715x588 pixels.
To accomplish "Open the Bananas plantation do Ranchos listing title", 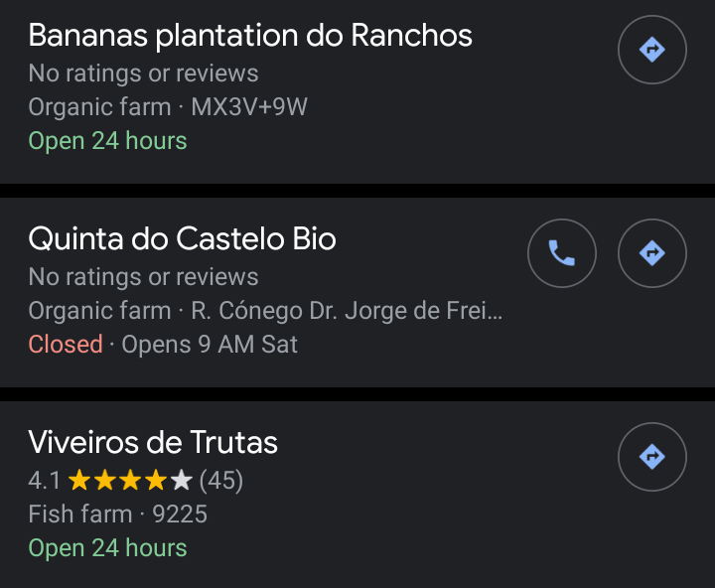I will [250, 36].
